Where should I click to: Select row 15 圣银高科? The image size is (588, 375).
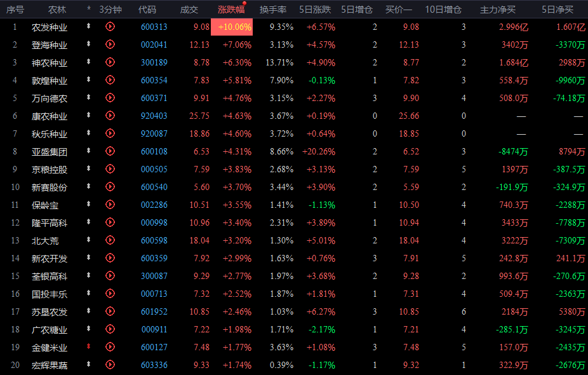click(50, 276)
